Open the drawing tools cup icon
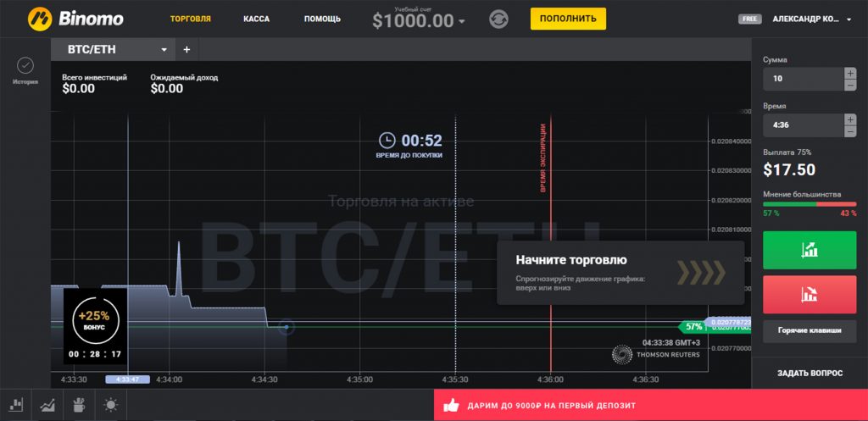The image size is (868, 421). 79,405
